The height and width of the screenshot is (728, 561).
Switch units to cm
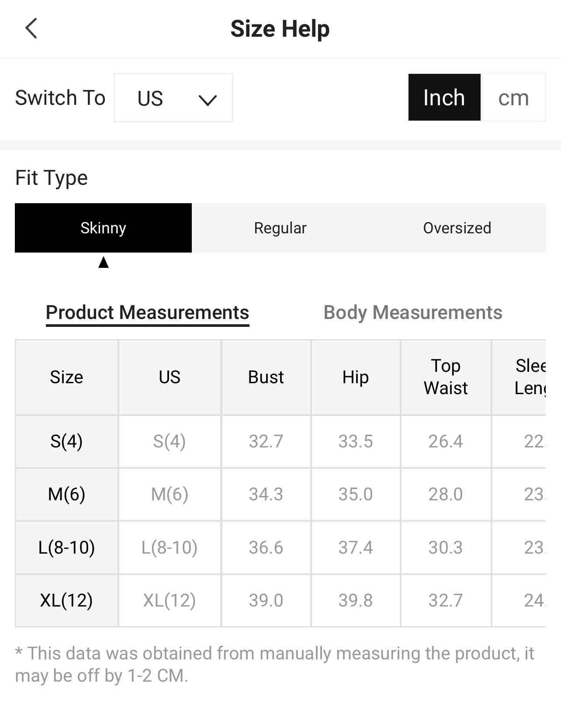[513, 97]
